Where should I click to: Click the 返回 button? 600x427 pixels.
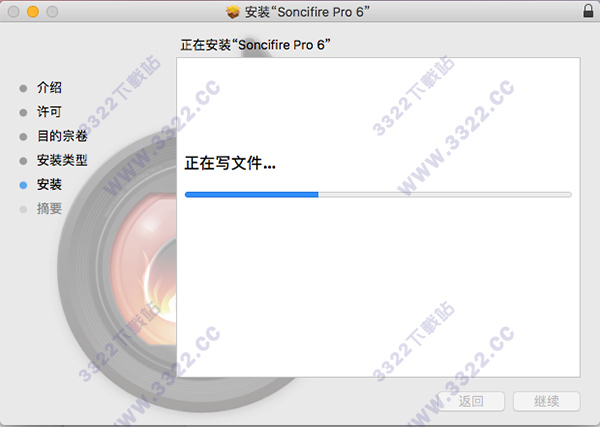tap(471, 401)
